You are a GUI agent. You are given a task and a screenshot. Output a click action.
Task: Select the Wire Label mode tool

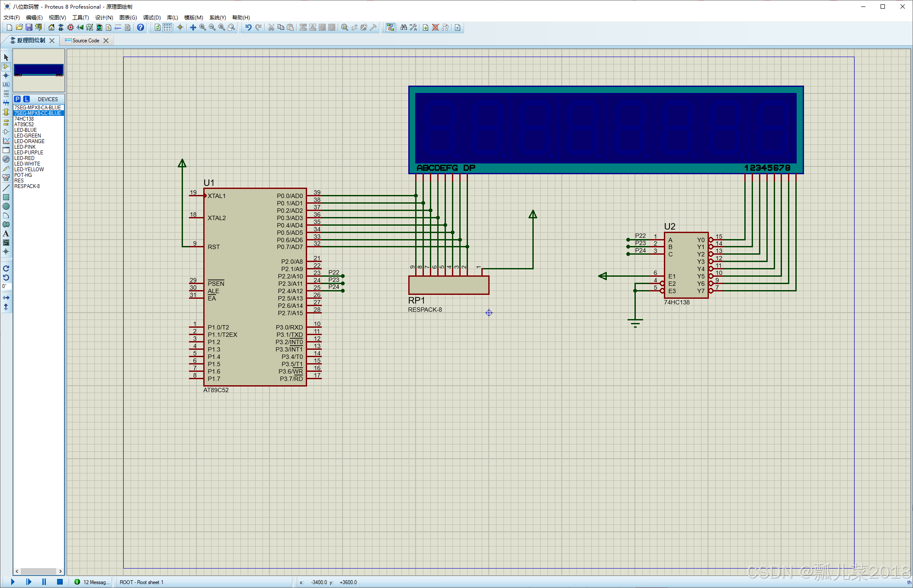pos(6,85)
